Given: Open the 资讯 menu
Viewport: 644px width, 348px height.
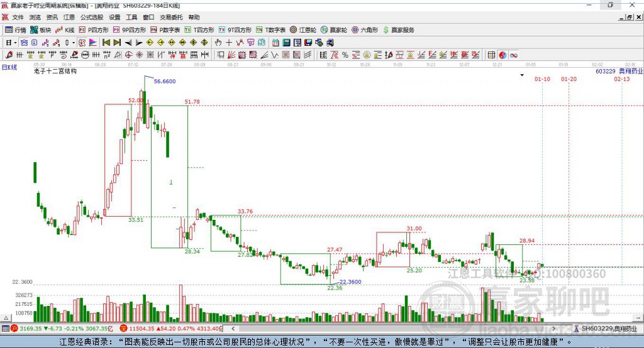Looking at the screenshot, I should [52, 17].
